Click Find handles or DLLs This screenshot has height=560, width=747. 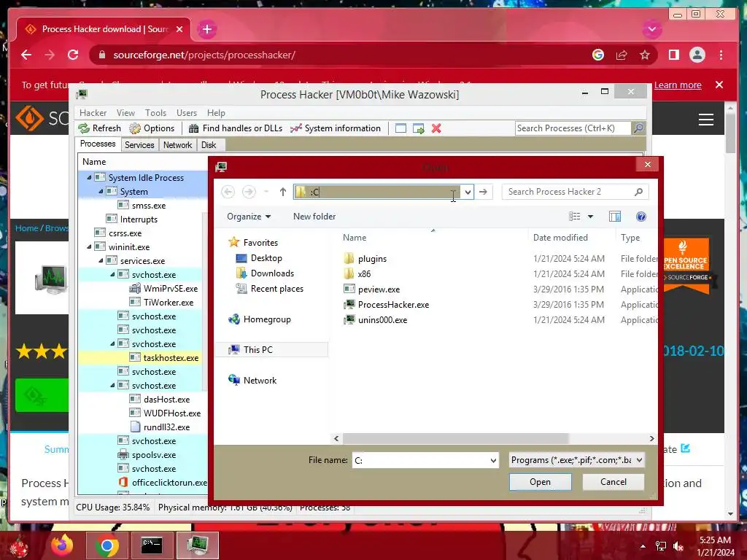point(236,128)
